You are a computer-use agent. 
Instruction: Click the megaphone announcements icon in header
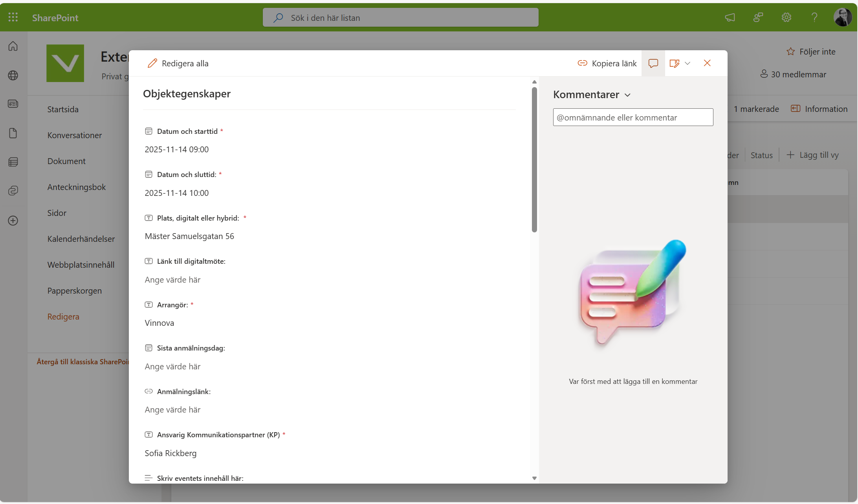pyautogui.click(x=730, y=17)
